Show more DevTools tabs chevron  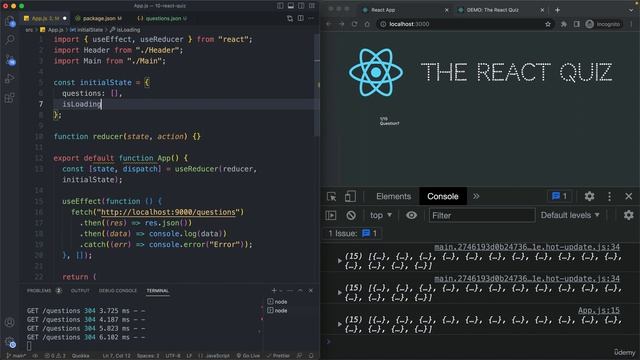pyautogui.click(x=476, y=196)
